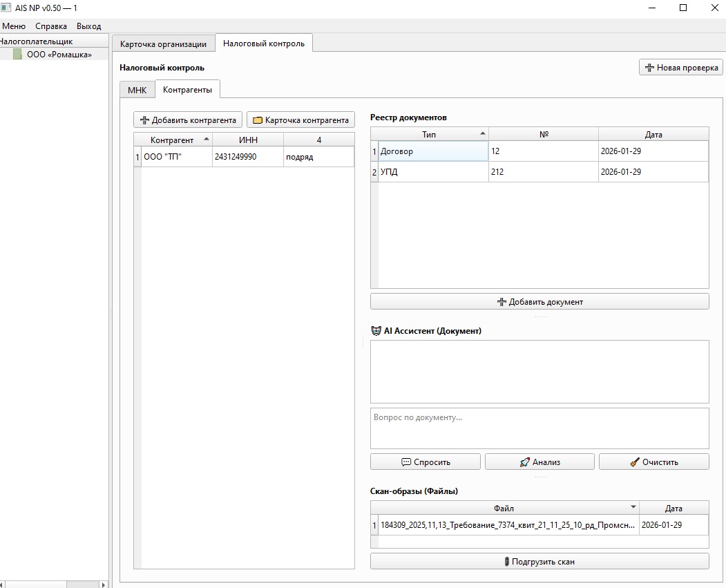726x588 pixels.
Task: Click the brush icon on Очистить button
Action: [x=635, y=462]
